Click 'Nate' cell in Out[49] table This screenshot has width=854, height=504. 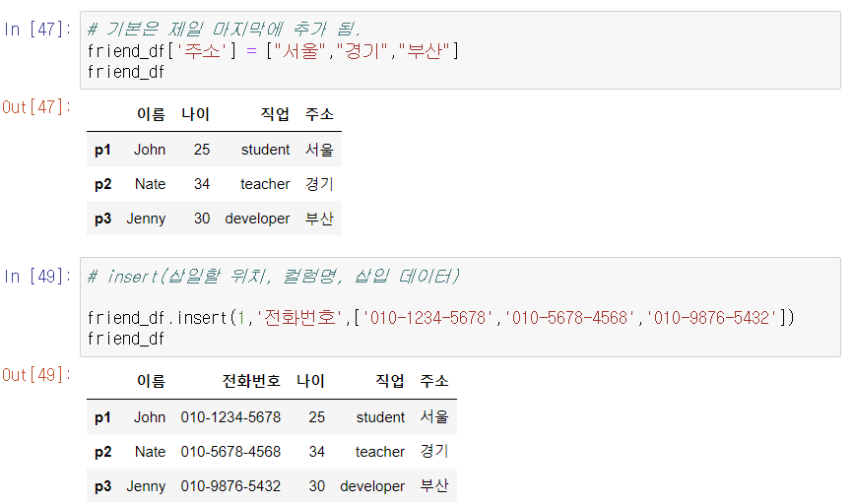(x=151, y=451)
